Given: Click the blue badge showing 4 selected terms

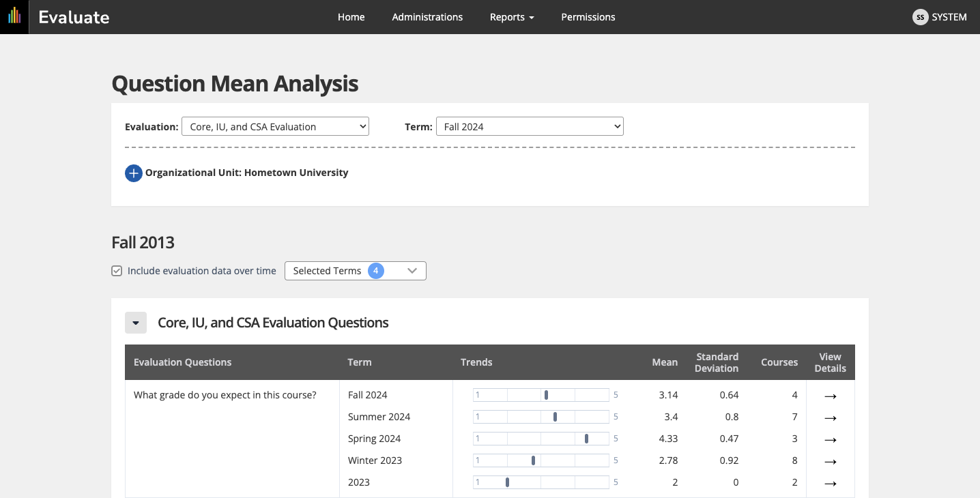Looking at the screenshot, I should click(375, 271).
